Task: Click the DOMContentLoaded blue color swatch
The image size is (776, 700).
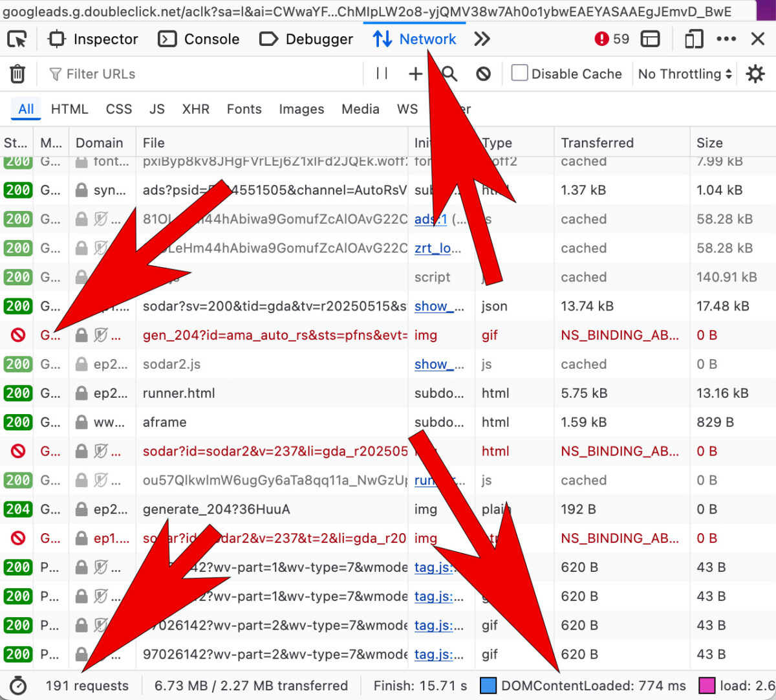Action: 488,685
